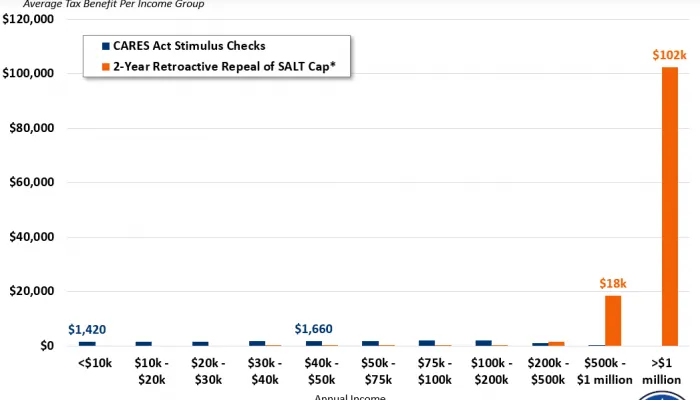Click the orange bar for $200k - $500k
The width and height of the screenshot is (700, 400).
coord(556,343)
